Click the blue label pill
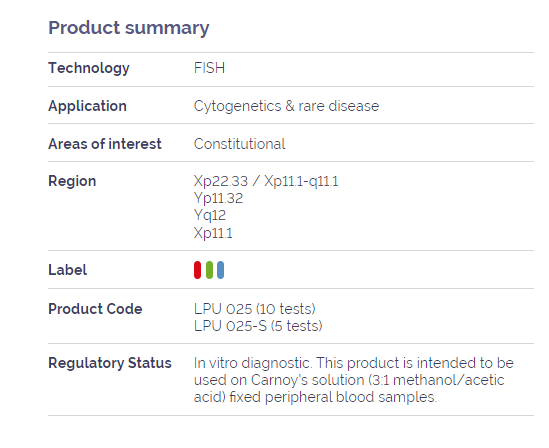The image size is (549, 448). (x=220, y=270)
